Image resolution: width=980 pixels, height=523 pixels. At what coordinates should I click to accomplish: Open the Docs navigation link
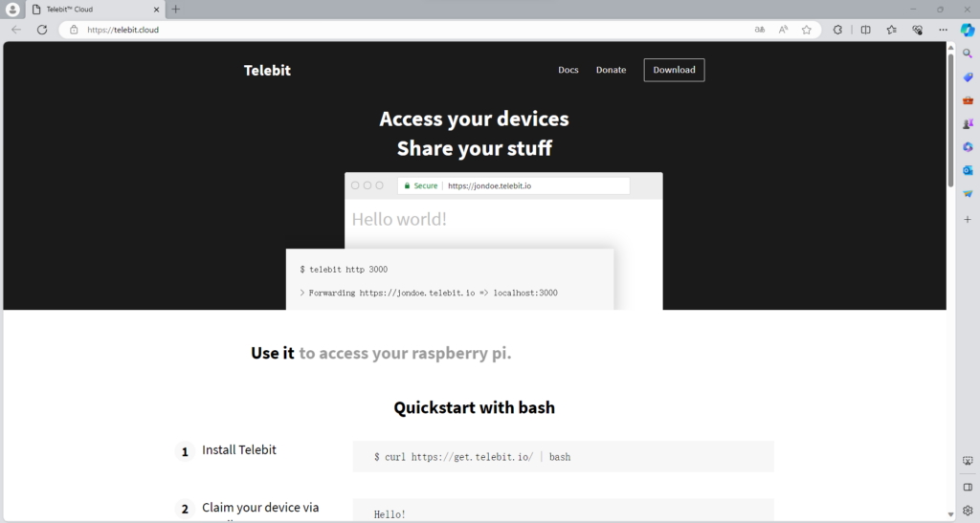568,70
